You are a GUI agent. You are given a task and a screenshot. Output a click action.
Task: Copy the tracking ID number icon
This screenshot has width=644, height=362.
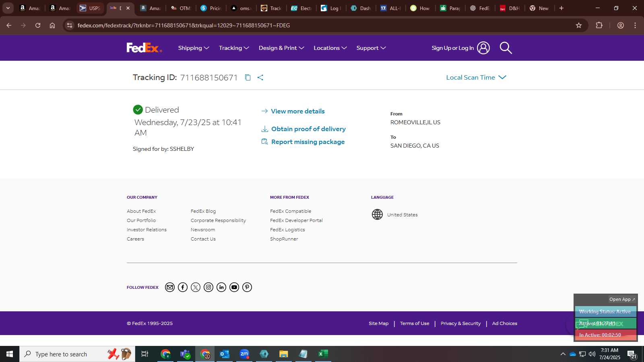point(248,77)
